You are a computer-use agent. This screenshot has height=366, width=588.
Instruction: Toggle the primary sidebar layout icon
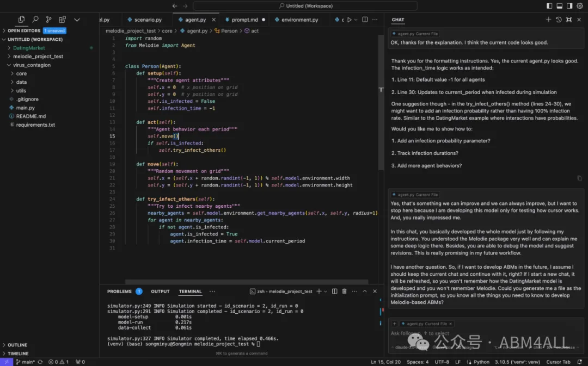click(x=549, y=5)
